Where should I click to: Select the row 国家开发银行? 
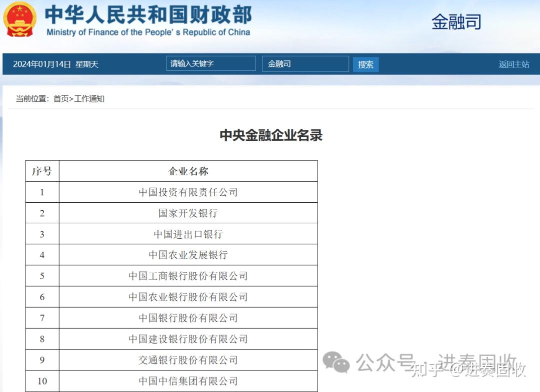click(x=171, y=213)
